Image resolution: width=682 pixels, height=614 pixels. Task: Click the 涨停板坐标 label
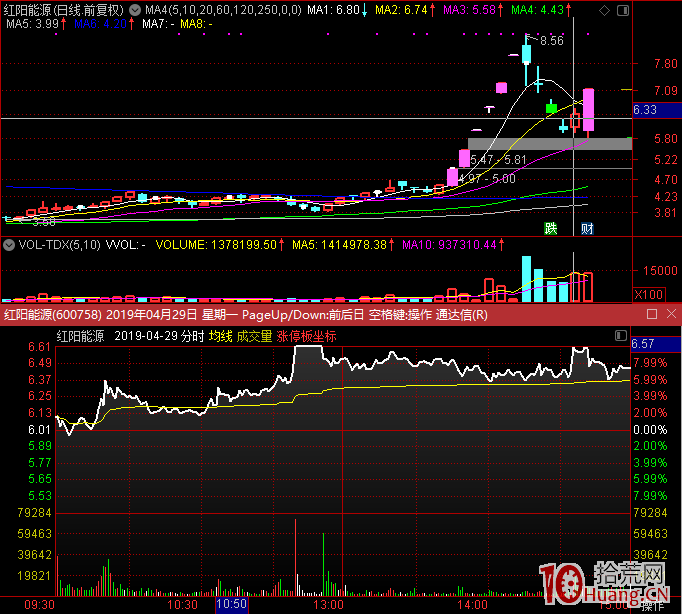[306, 336]
